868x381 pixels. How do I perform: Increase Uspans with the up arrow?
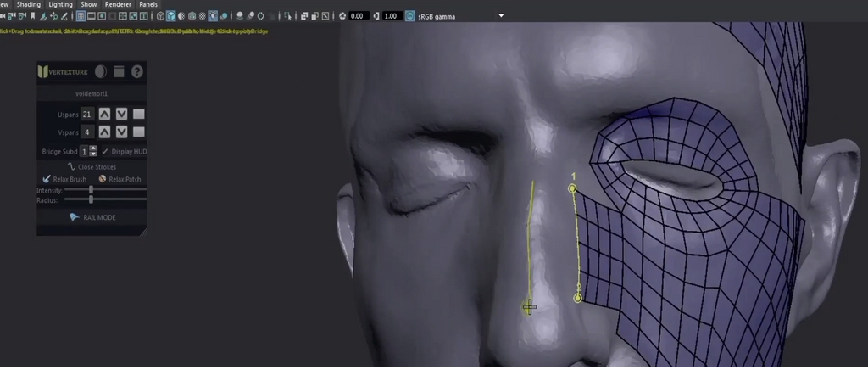(x=104, y=114)
